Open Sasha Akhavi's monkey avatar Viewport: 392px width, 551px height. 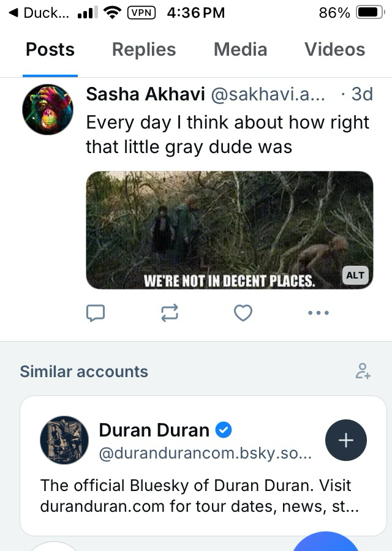[x=48, y=110]
